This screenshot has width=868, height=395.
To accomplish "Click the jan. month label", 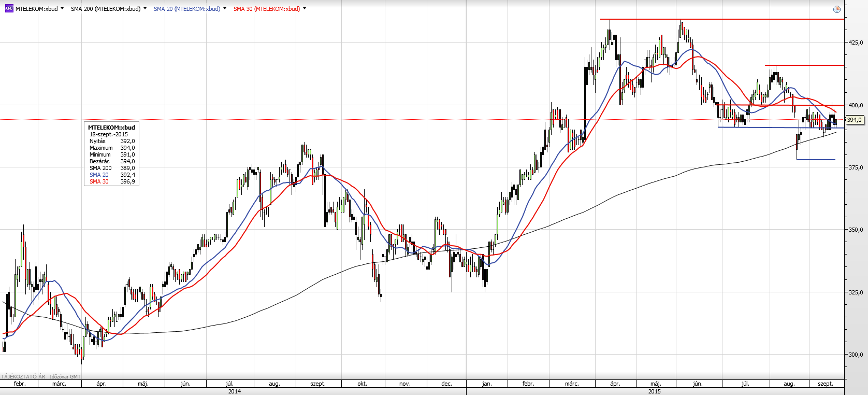I will (487, 384).
